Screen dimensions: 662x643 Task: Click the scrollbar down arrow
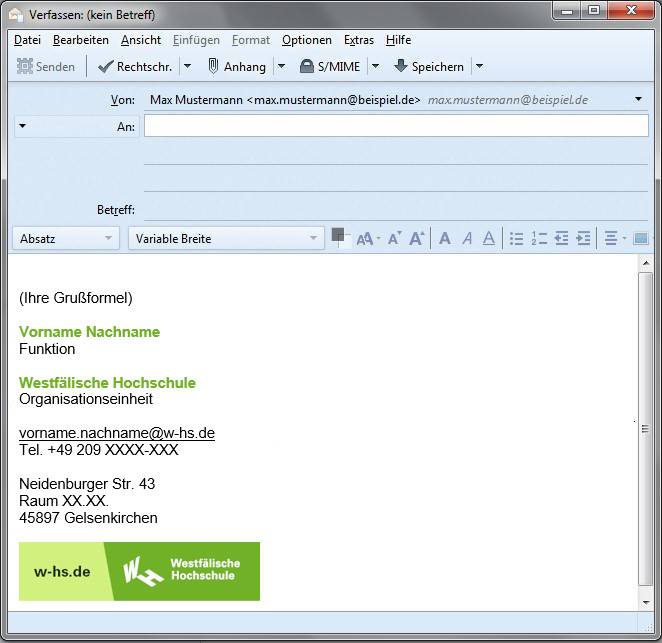(645, 602)
